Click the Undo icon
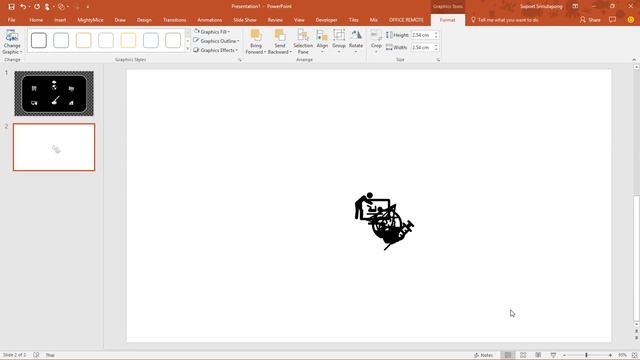Image resolution: width=640 pixels, height=360 pixels. coord(23,7)
